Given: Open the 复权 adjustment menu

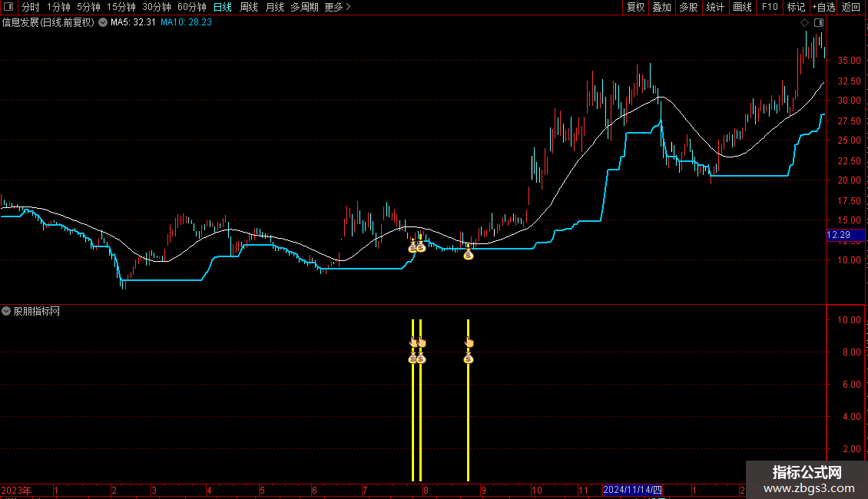Looking at the screenshot, I should tap(635, 7).
